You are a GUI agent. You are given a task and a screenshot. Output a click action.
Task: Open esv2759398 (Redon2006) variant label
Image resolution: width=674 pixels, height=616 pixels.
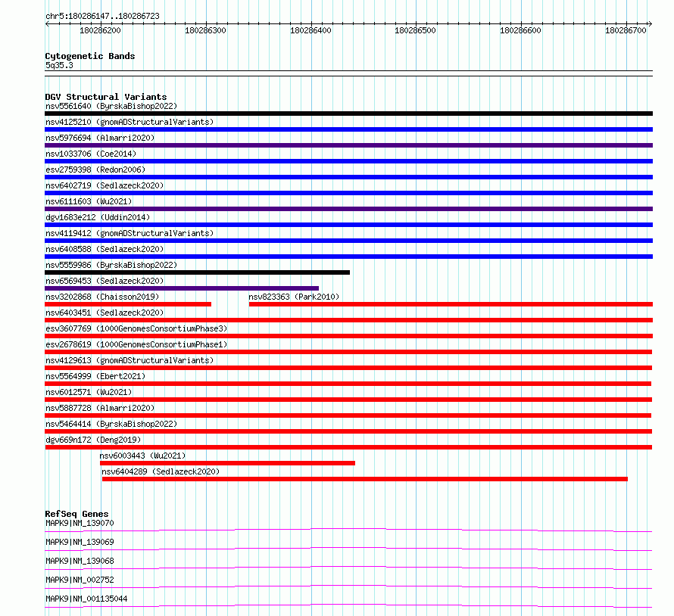(x=95, y=170)
